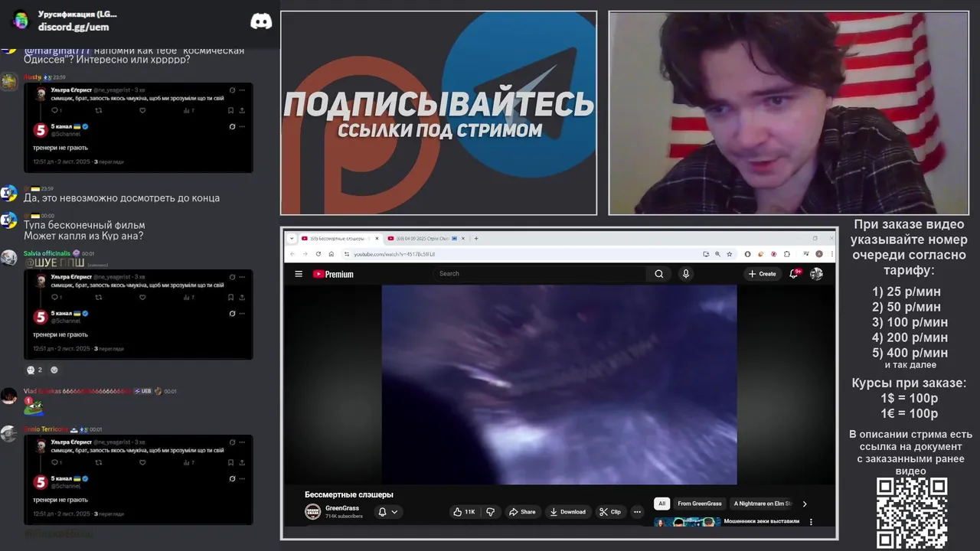Click the 'ПОДПИСЫВАЙТЕСЬ' banner panel
980x551 pixels.
pyautogui.click(x=439, y=113)
